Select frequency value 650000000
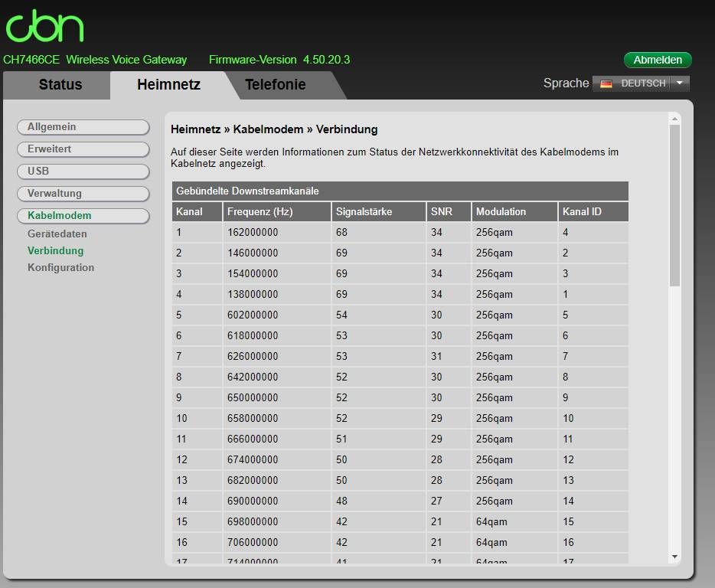 (x=253, y=398)
